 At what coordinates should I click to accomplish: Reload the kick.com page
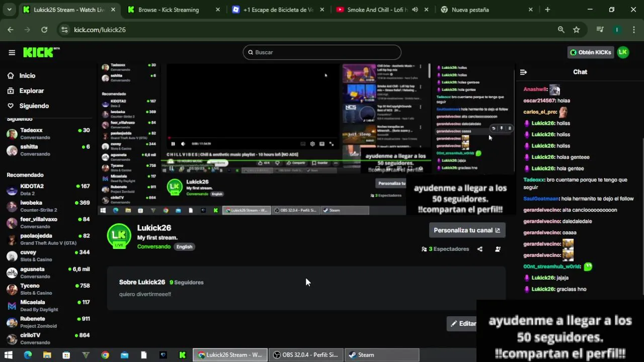click(x=44, y=30)
